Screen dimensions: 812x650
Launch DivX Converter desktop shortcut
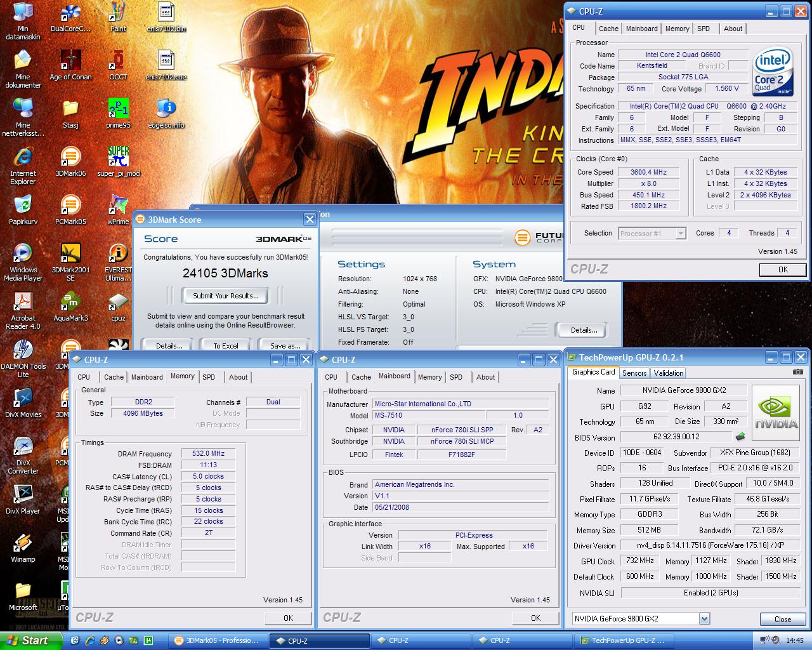(x=23, y=454)
